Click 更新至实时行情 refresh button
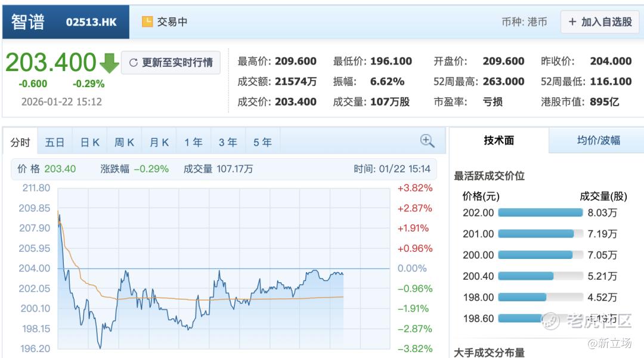The width and height of the screenshot is (644, 358). click(171, 63)
